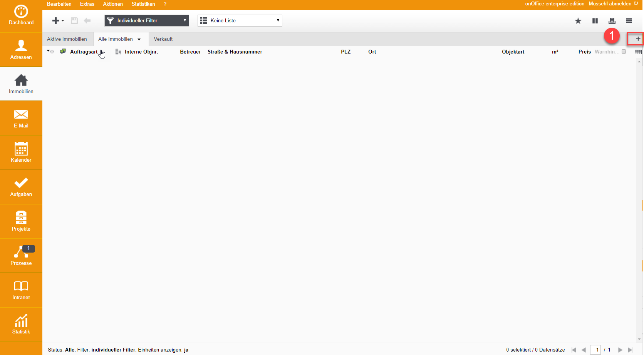Screen dimensions: 644x355
Task: Open the Dashboard from sidebar
Action: click(21, 16)
